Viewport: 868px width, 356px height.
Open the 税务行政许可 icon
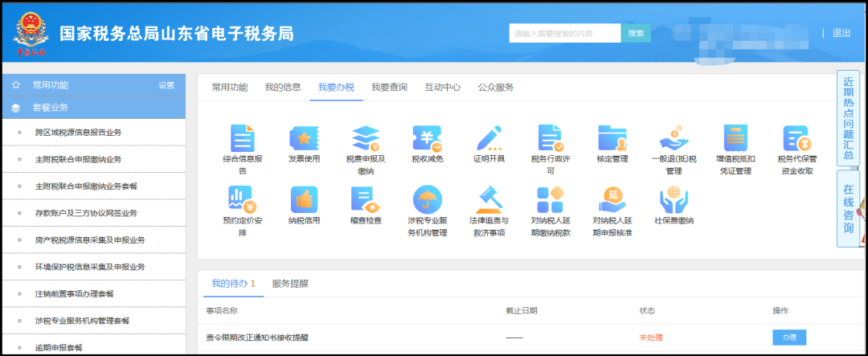click(551, 138)
